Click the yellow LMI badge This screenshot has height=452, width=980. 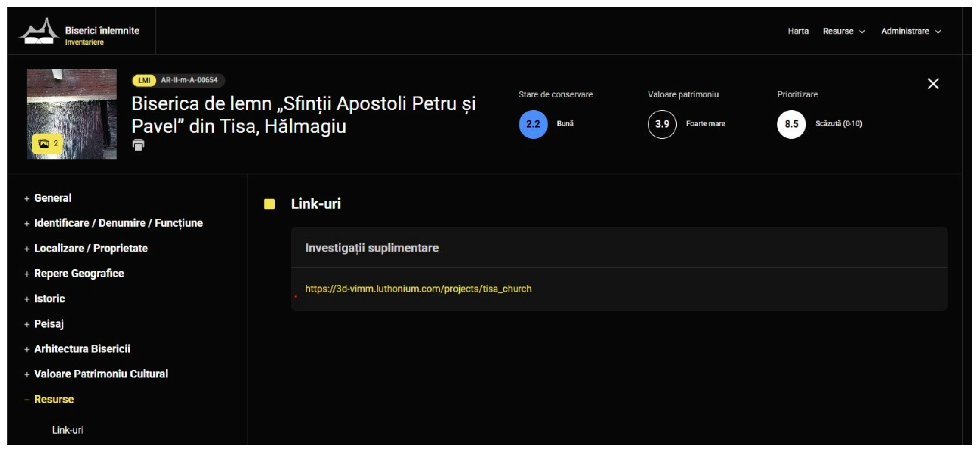(144, 80)
